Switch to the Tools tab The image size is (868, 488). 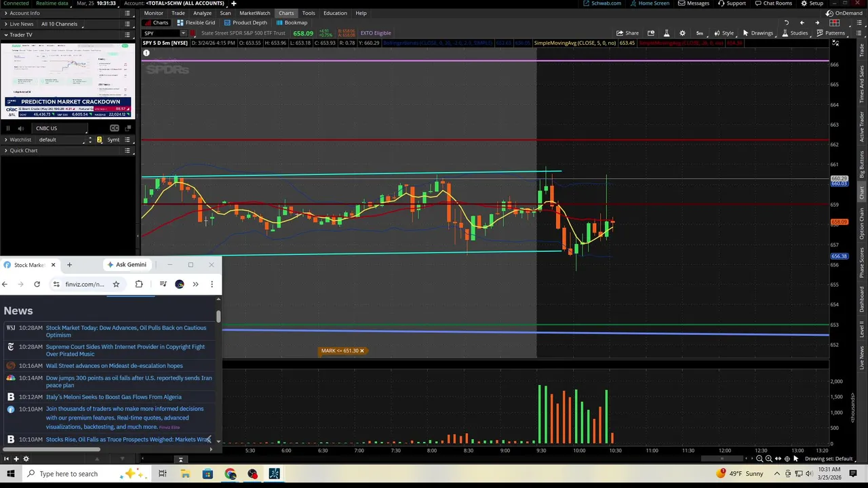click(x=309, y=13)
